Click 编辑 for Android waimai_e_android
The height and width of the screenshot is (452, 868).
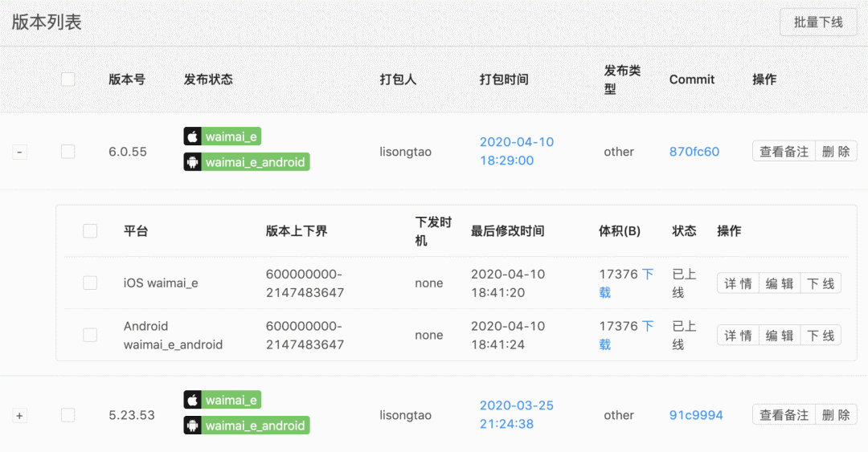point(780,336)
